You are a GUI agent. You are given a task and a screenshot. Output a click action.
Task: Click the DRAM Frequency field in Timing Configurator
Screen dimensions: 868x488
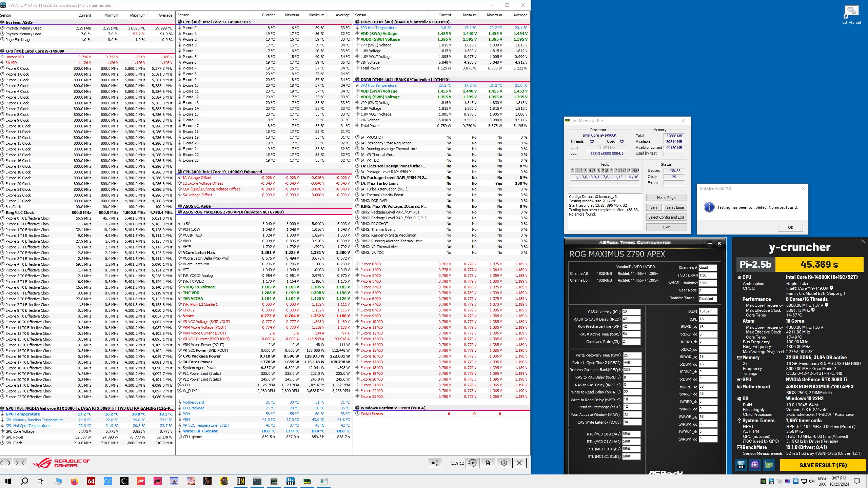pyautogui.click(x=707, y=283)
